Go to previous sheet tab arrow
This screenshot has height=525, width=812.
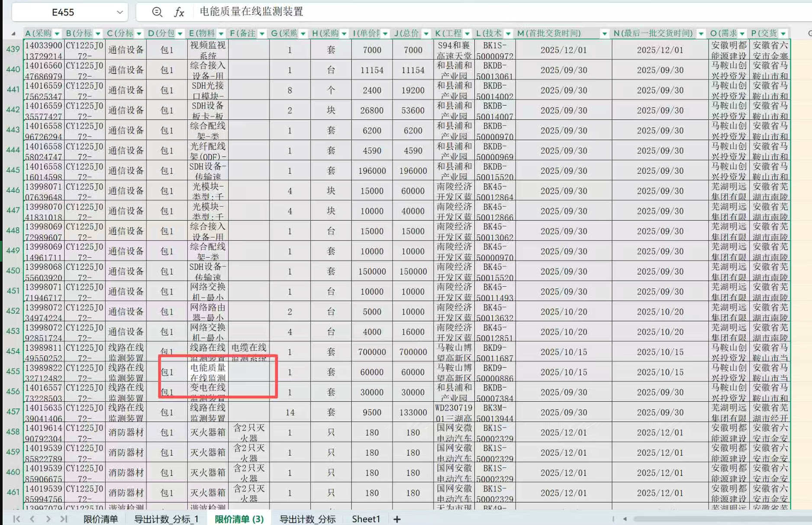(x=32, y=519)
